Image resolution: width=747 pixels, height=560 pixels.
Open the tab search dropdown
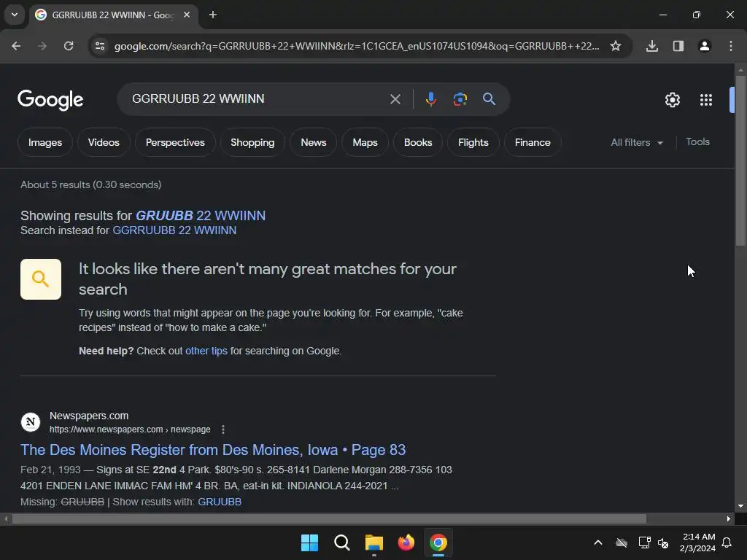(x=15, y=15)
